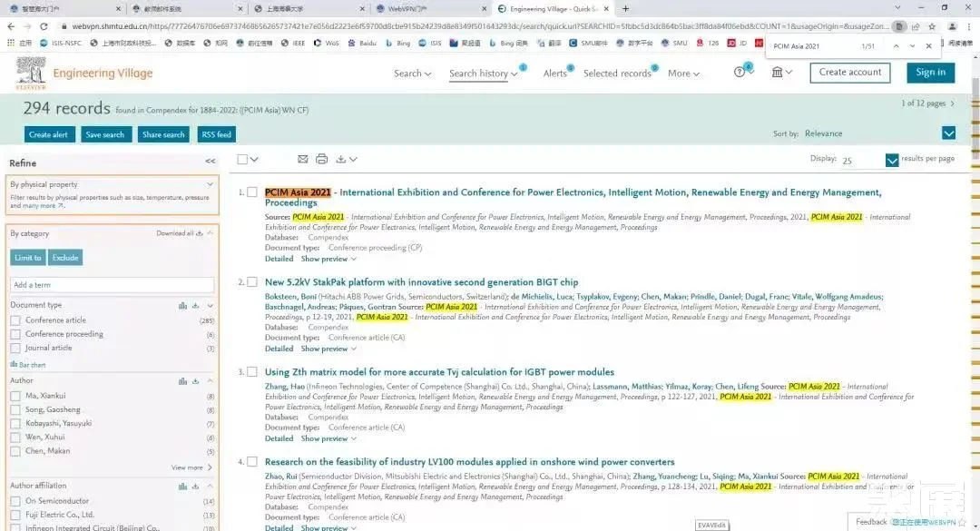Expand the By physical property section
980x531 pixels.
coord(210,184)
